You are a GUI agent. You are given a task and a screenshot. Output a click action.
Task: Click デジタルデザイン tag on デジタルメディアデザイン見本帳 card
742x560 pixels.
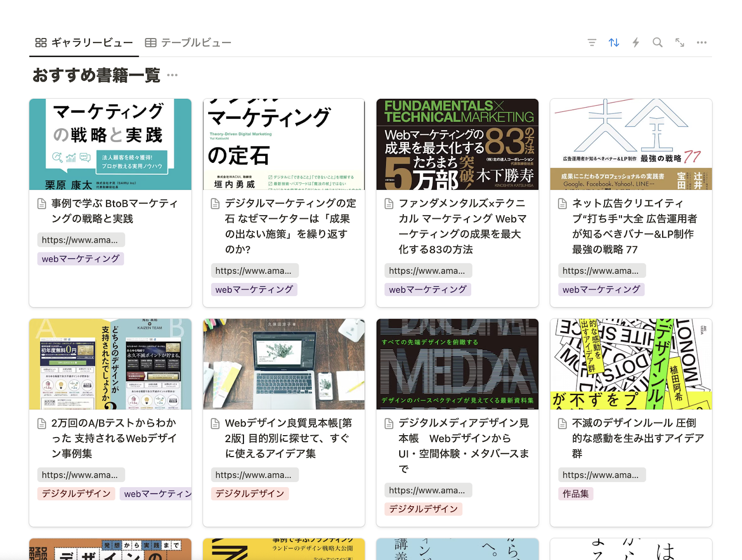(423, 509)
